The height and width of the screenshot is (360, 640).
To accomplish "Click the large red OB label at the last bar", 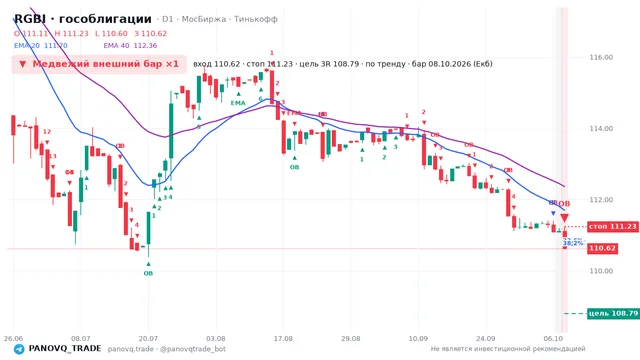I will 564,204.
